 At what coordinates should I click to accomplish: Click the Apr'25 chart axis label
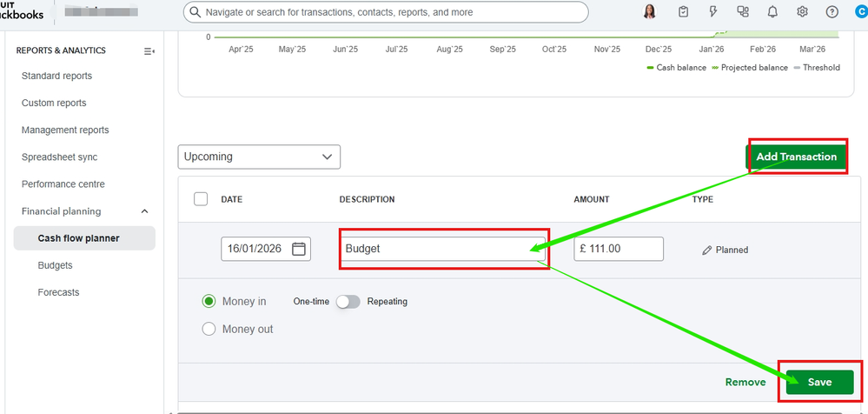pyautogui.click(x=241, y=50)
